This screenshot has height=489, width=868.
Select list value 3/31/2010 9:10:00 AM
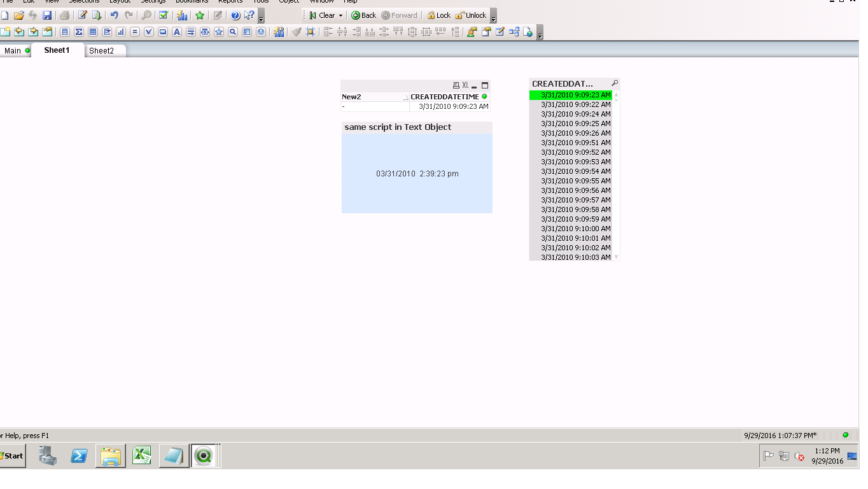click(571, 229)
